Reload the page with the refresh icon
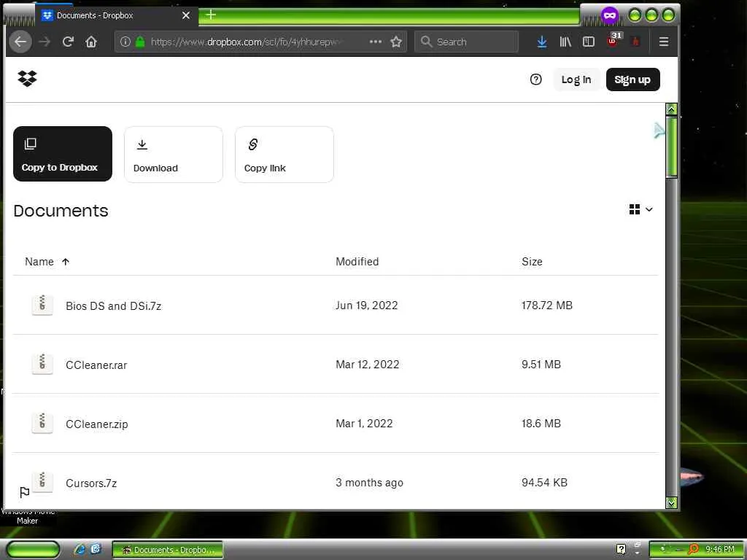Screen dimensions: 747x560 68,42
